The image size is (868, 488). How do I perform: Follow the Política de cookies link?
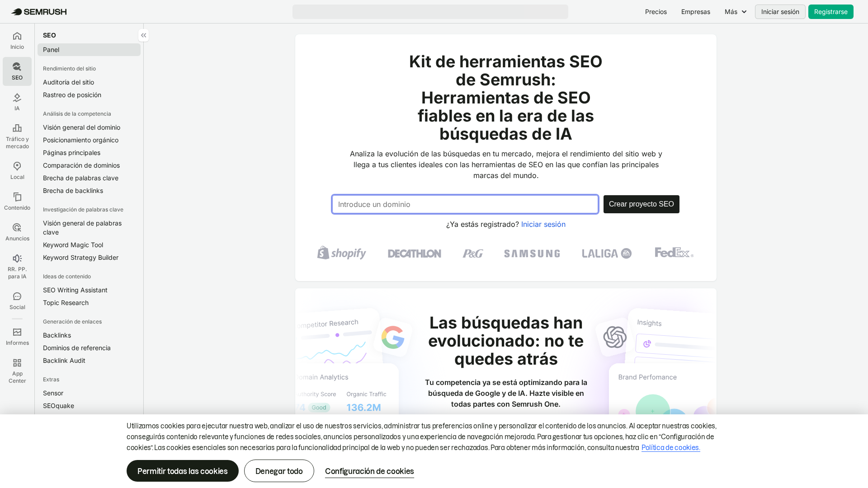click(x=671, y=447)
